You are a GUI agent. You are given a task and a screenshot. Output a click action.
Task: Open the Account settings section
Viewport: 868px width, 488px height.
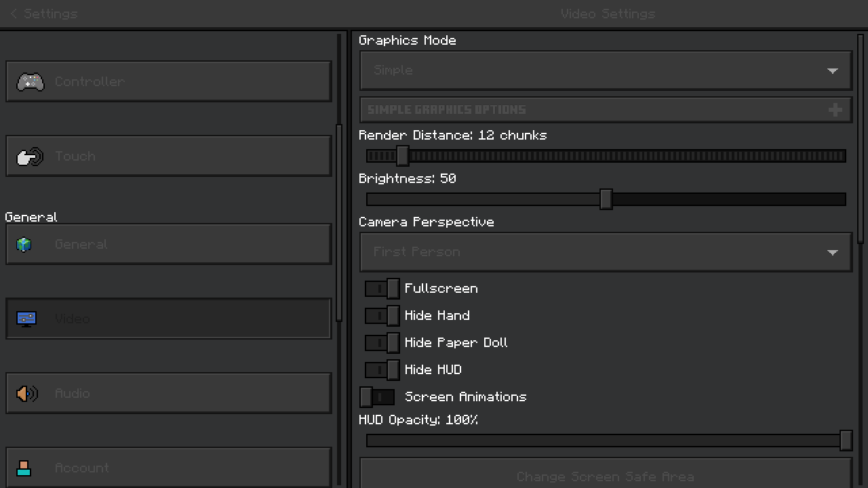point(168,468)
